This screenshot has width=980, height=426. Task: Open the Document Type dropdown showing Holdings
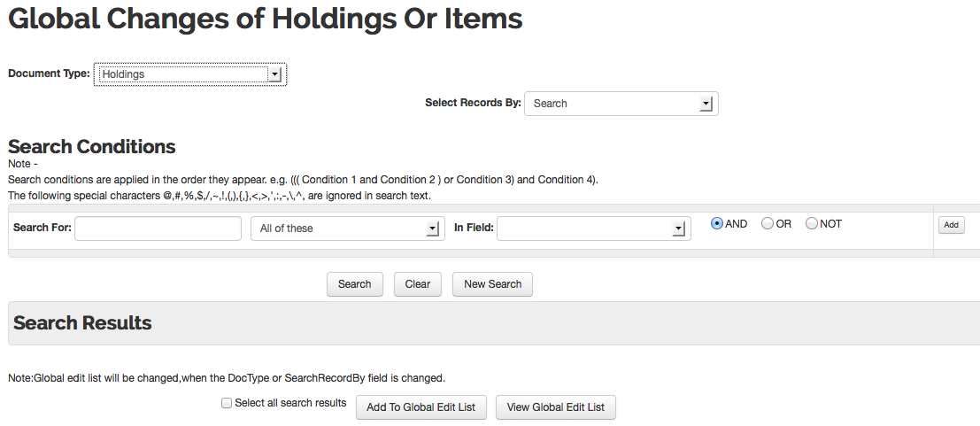pyautogui.click(x=190, y=74)
